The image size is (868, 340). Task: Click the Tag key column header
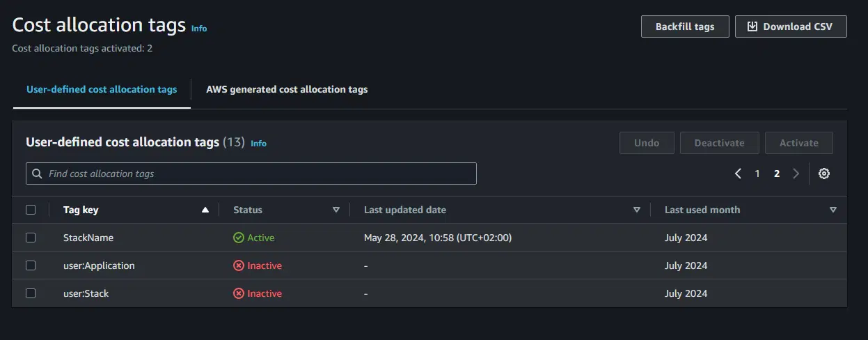(81, 210)
